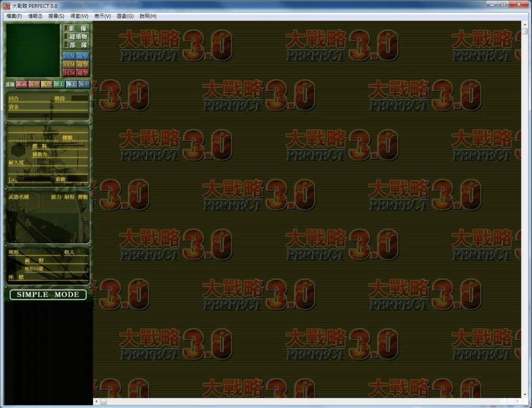
Task: Click the 地形回避 terrain evasion label
Action: (x=34, y=269)
